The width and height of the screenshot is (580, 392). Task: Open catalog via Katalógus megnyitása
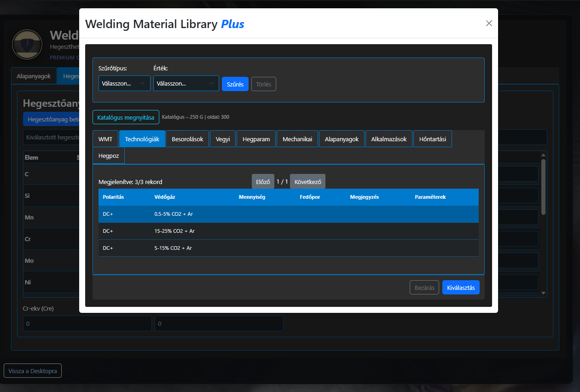pyautogui.click(x=126, y=117)
